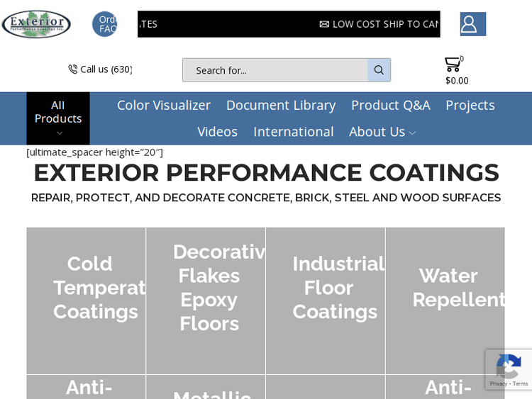Open the Videos menu item
Viewport: 532px width, 399px height.
218,132
